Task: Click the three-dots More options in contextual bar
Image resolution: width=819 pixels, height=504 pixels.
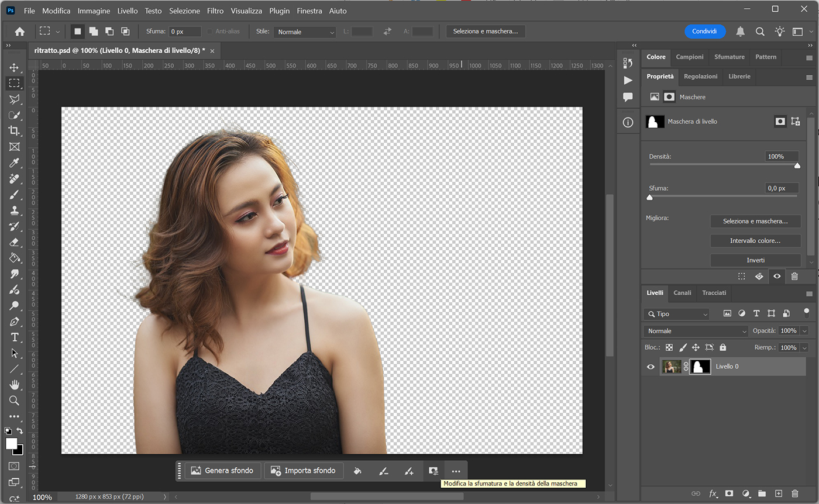Action: tap(456, 471)
